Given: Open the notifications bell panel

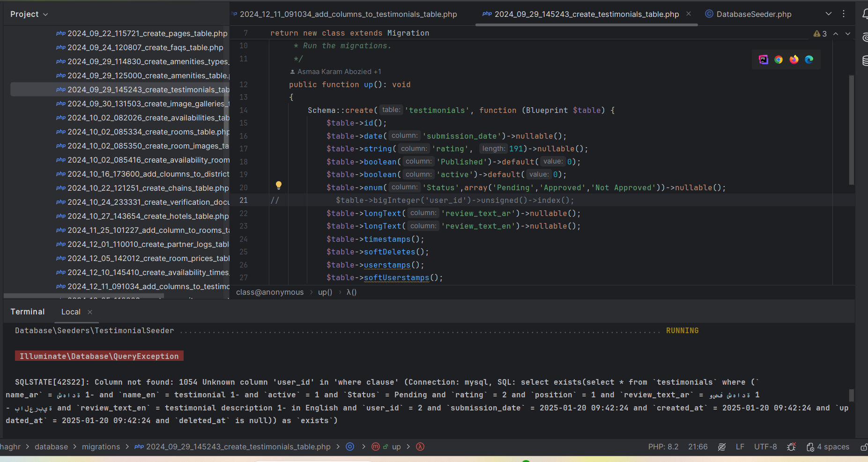Looking at the screenshot, I should pyautogui.click(x=864, y=14).
